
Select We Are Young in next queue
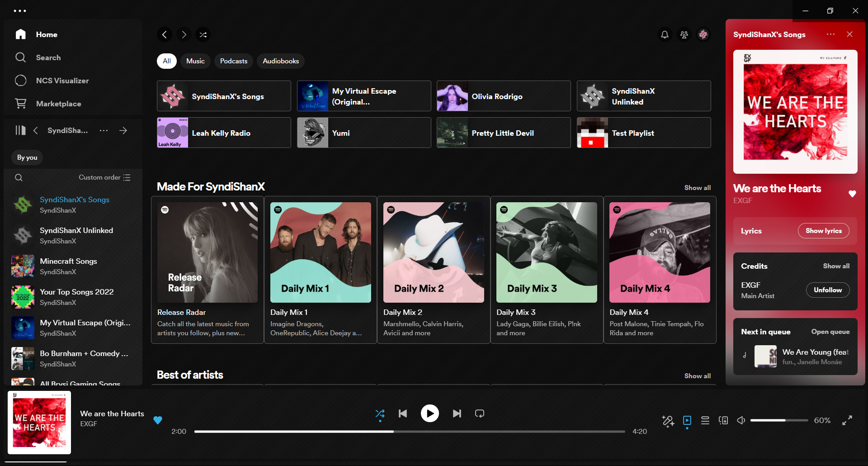tap(795, 357)
